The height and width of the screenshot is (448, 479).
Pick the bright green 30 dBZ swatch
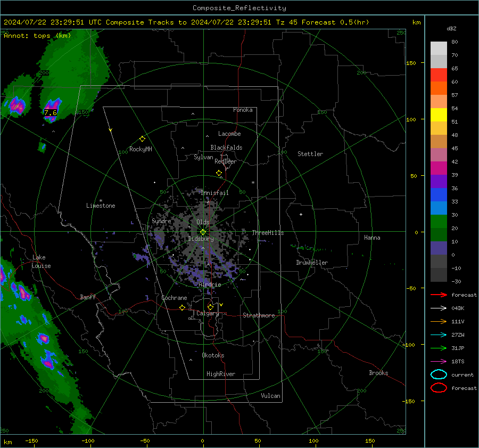439,222
